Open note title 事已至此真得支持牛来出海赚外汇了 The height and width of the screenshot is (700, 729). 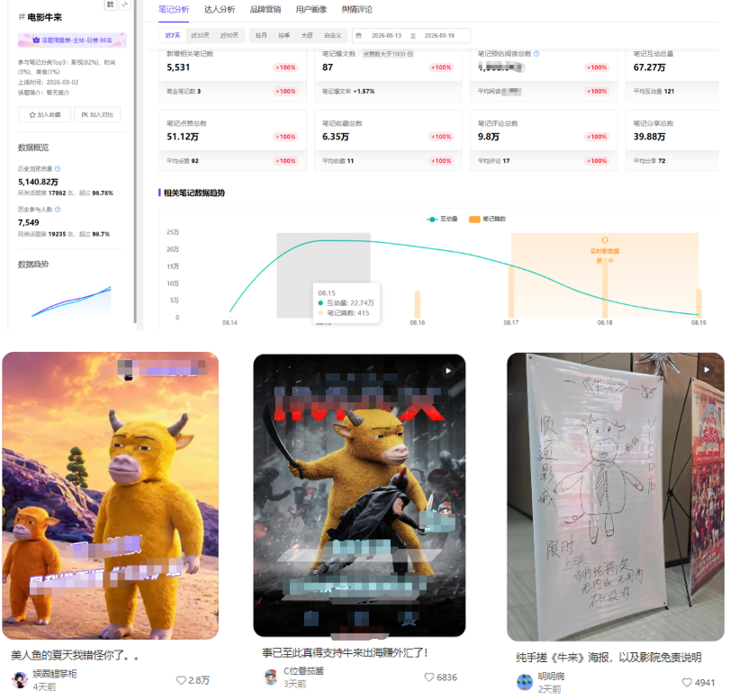pos(345,652)
